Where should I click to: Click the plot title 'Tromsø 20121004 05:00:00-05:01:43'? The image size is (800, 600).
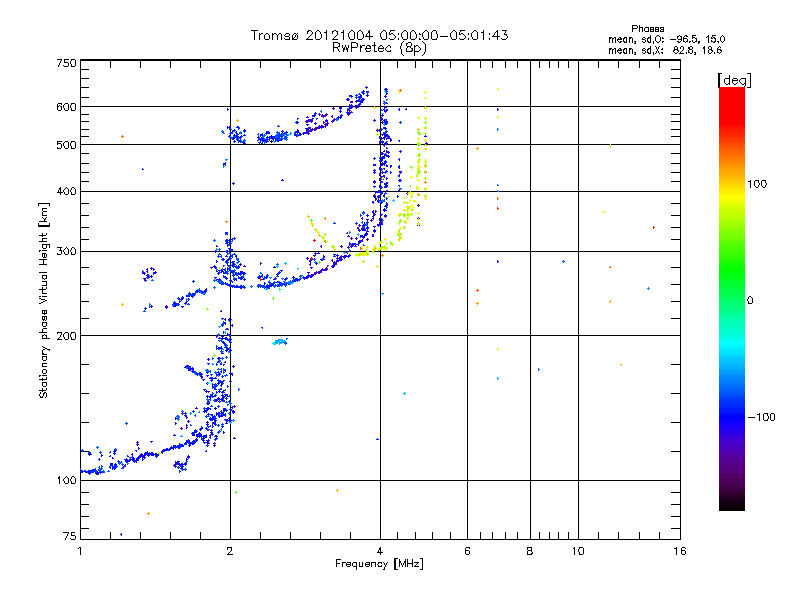coord(379,35)
